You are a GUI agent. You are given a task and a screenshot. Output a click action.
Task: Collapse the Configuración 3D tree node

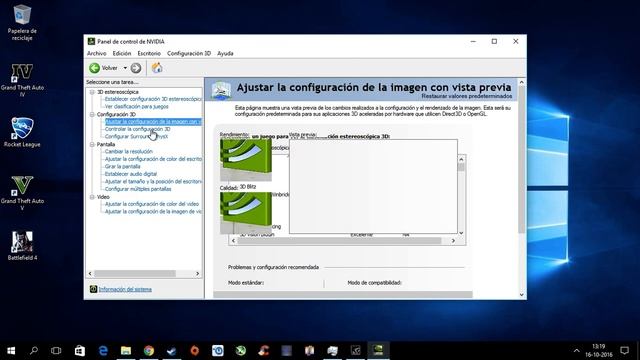pyautogui.click(x=92, y=114)
